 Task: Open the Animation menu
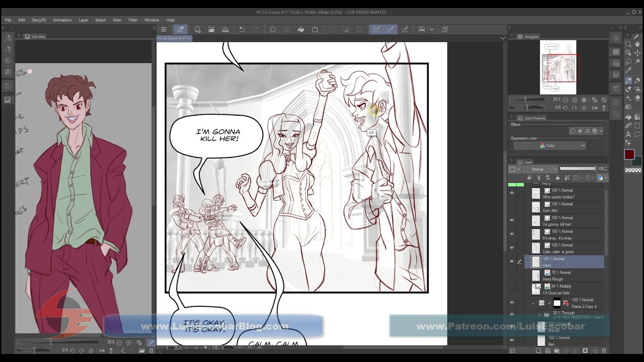click(x=62, y=20)
